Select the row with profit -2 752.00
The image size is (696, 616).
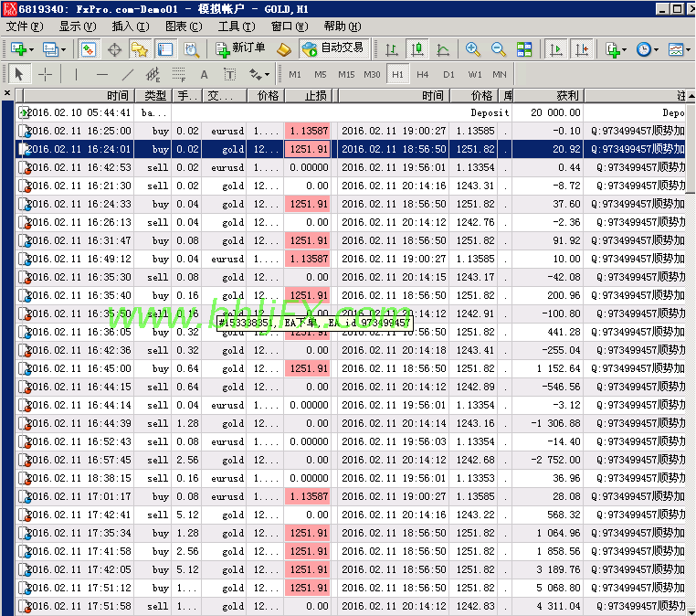coord(351,460)
